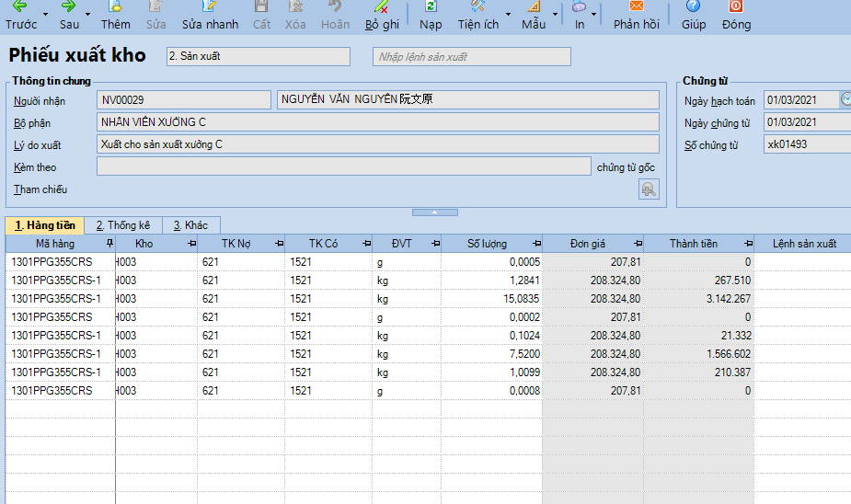This screenshot has width=851, height=504.
Task: Expand the Tiện ích dropdown arrow
Action: [x=508, y=14]
